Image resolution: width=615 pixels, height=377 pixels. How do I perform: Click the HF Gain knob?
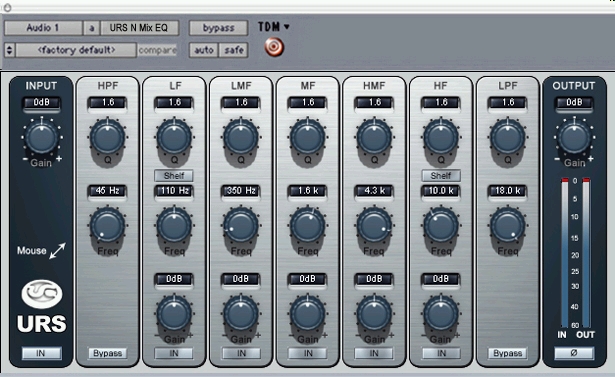pyautogui.click(x=441, y=314)
